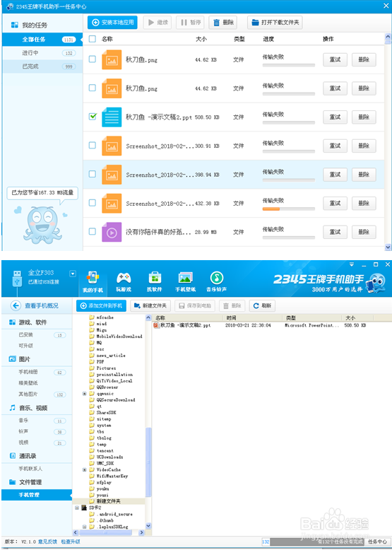Click the octopus mascot in task center

coord(42,225)
